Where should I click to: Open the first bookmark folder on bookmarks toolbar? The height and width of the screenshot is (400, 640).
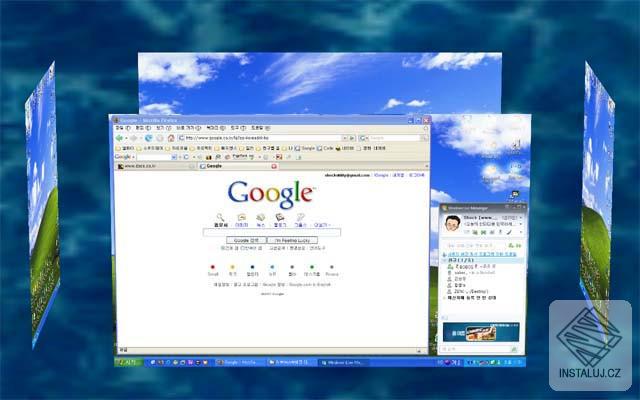pos(125,148)
